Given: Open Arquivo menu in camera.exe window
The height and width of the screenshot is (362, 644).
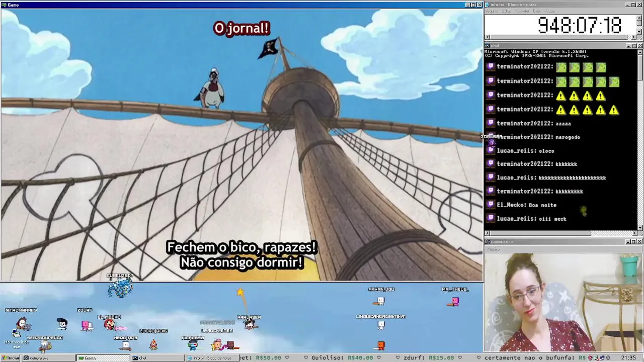Looking at the screenshot, I should (x=493, y=249).
